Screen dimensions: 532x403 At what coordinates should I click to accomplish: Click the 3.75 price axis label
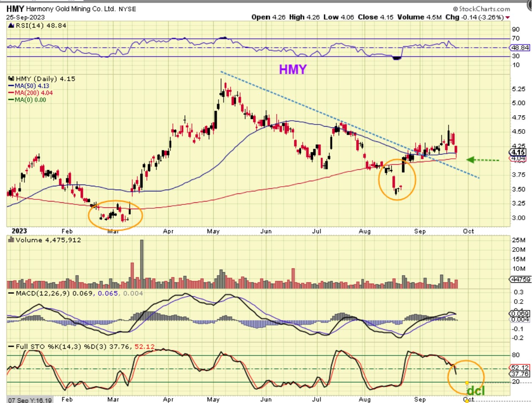tap(518, 174)
